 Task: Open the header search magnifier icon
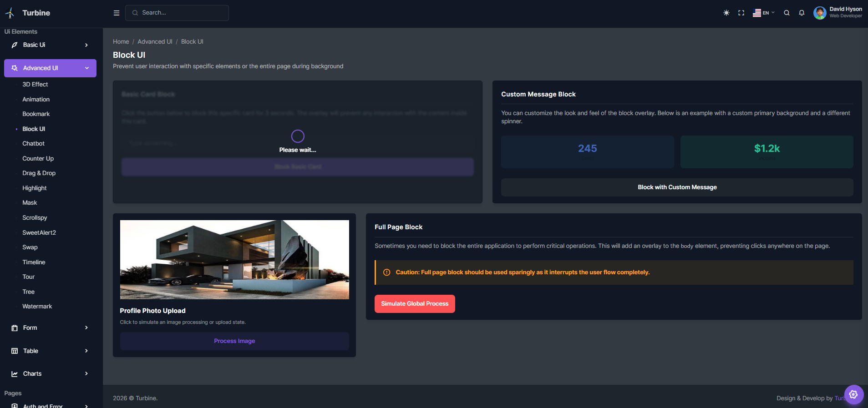(x=787, y=13)
